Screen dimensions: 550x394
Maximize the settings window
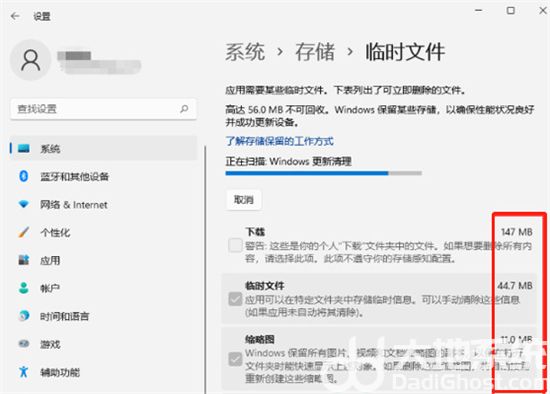(511, 11)
